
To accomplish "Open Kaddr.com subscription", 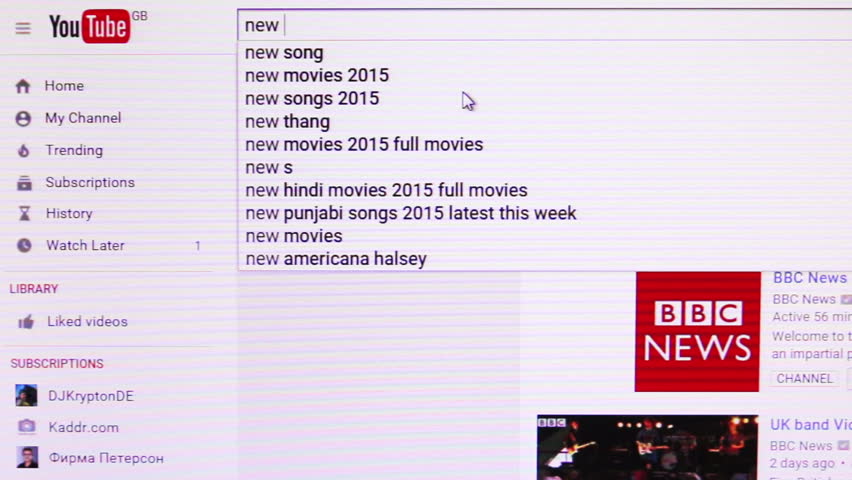I will (x=84, y=427).
